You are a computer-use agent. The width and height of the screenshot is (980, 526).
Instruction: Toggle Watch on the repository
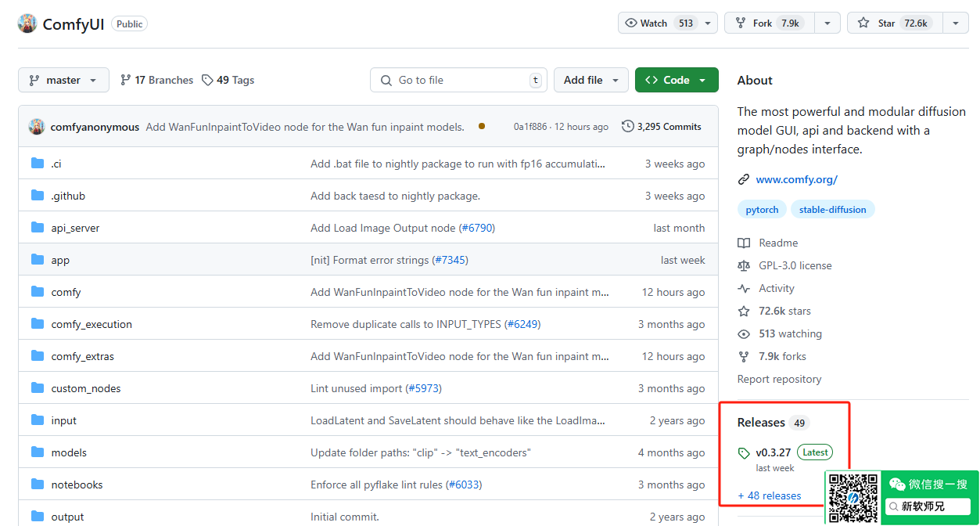tap(659, 23)
